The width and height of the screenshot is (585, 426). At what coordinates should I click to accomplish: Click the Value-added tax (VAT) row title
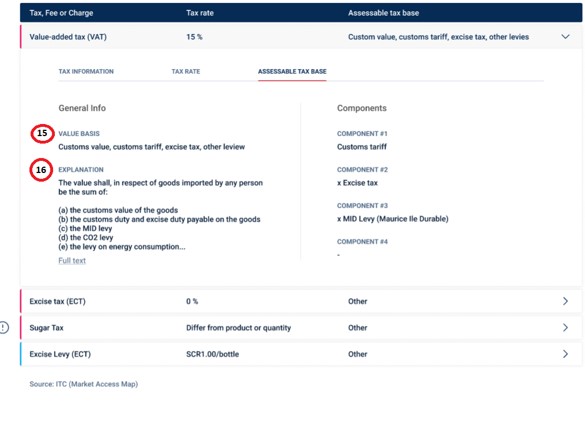(x=68, y=37)
